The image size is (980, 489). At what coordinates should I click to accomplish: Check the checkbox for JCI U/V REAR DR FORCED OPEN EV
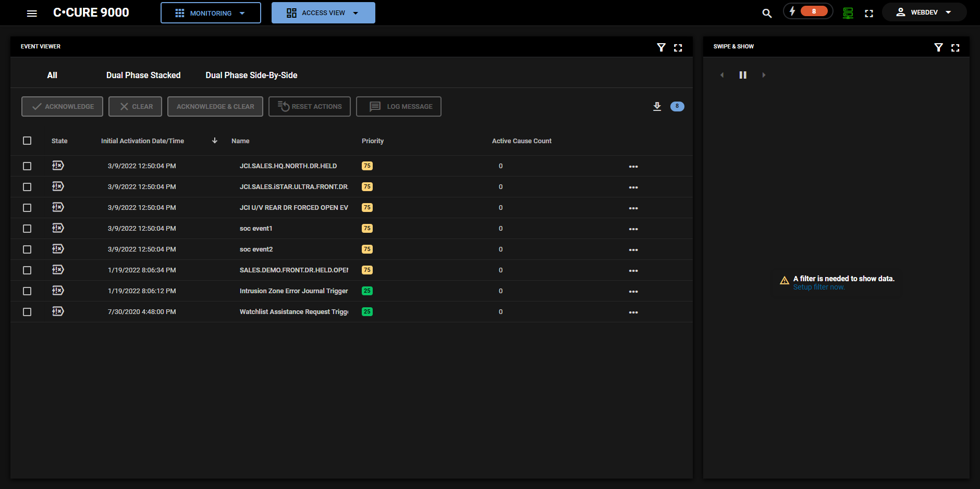point(27,207)
